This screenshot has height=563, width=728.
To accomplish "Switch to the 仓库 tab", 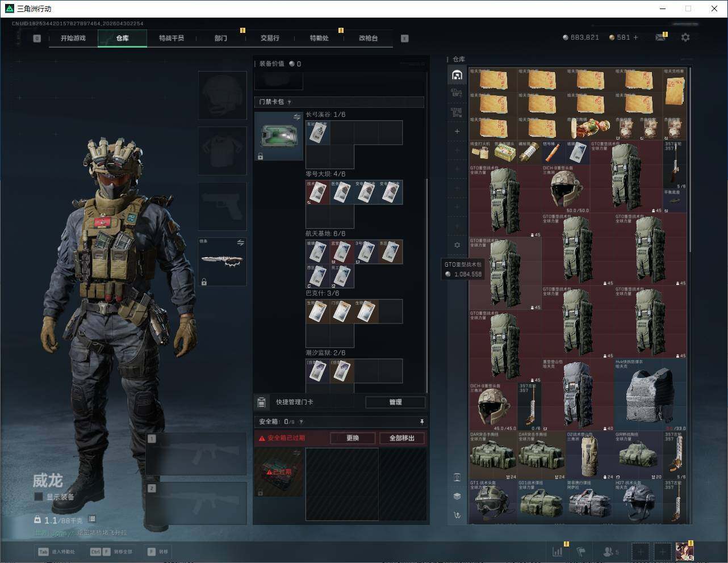I will 122,38.
